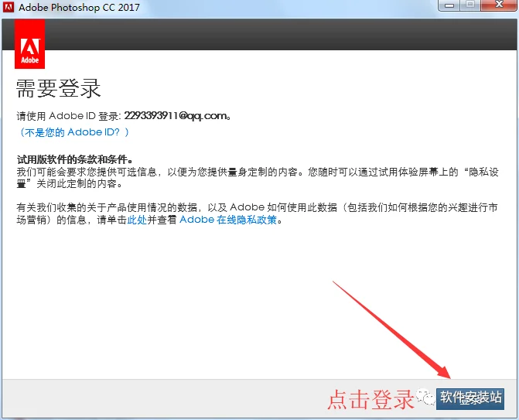Screen dimensions: 519x420
Task: Click the Adobe logo in the header
Action: pyautogui.click(x=30, y=44)
